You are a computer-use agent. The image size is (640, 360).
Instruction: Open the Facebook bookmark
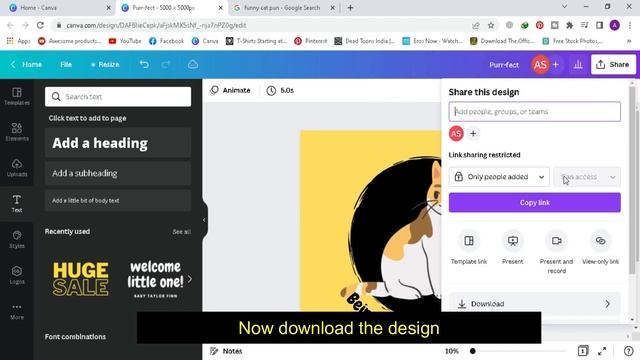click(167, 41)
